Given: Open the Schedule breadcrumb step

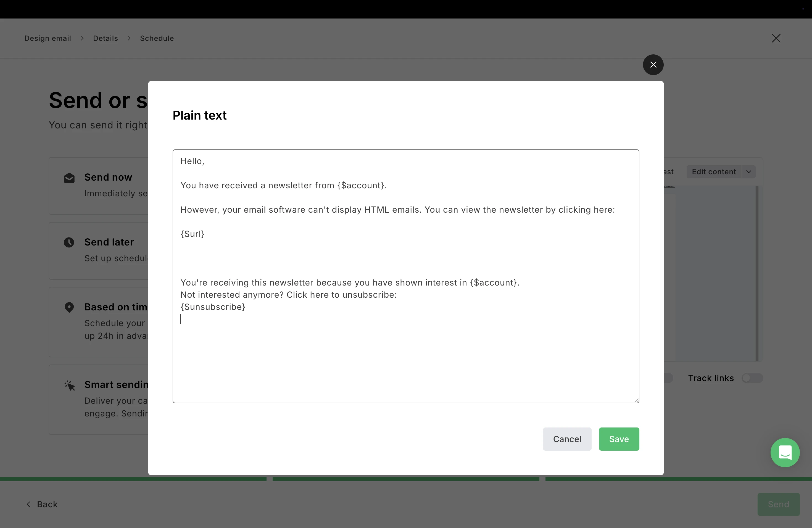Looking at the screenshot, I should pyautogui.click(x=157, y=38).
